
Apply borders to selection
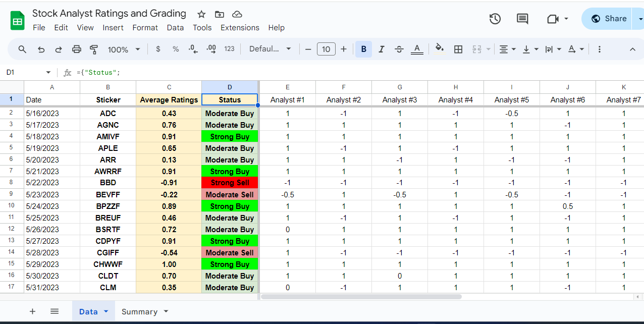[458, 49]
